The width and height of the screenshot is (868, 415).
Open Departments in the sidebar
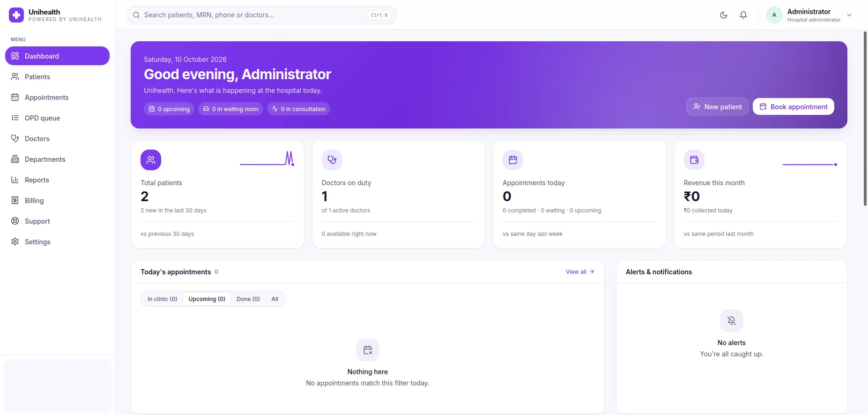[x=57, y=159]
